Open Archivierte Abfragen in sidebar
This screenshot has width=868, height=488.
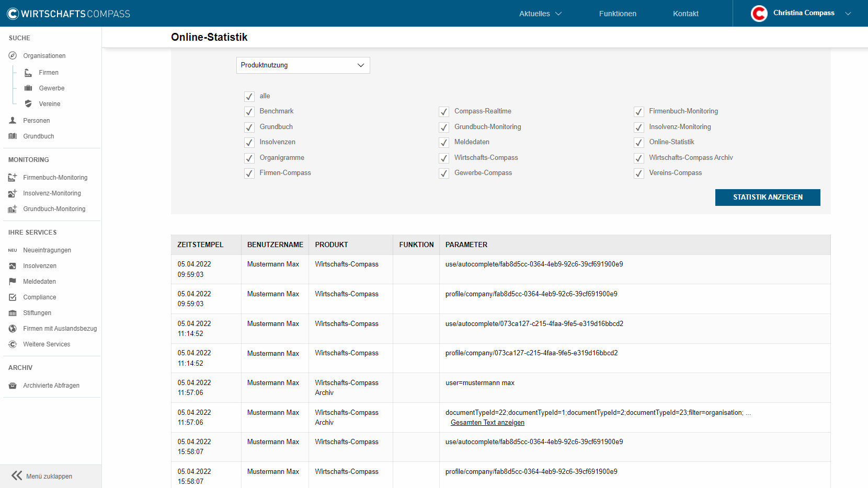pyautogui.click(x=51, y=386)
